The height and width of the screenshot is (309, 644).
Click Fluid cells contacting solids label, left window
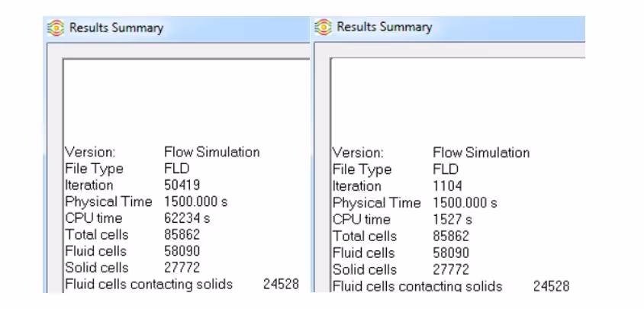pyautogui.click(x=149, y=285)
